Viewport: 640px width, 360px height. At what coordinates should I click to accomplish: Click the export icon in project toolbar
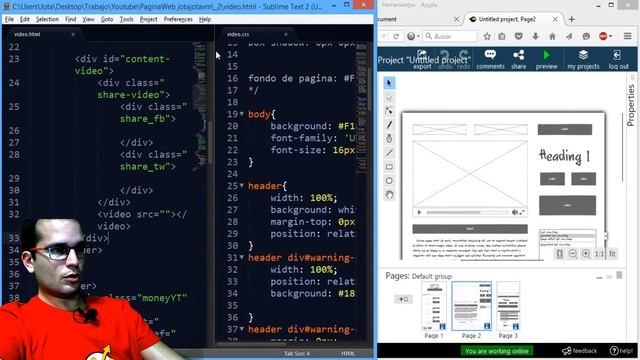coord(422,59)
